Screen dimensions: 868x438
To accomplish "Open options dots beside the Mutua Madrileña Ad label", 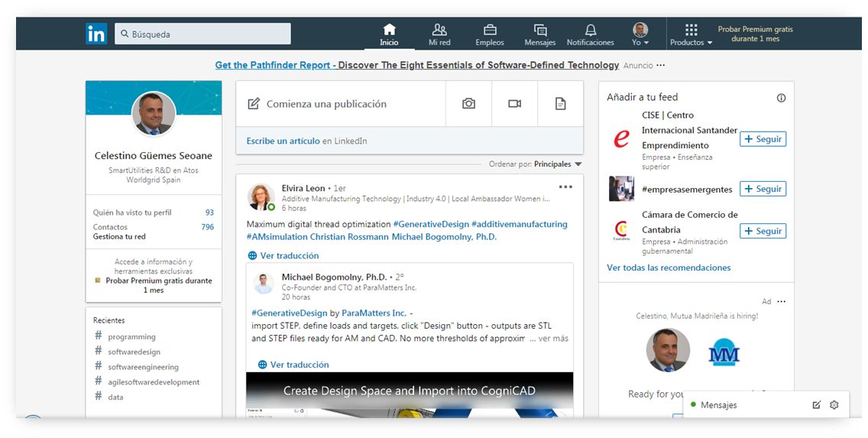I will [x=781, y=302].
